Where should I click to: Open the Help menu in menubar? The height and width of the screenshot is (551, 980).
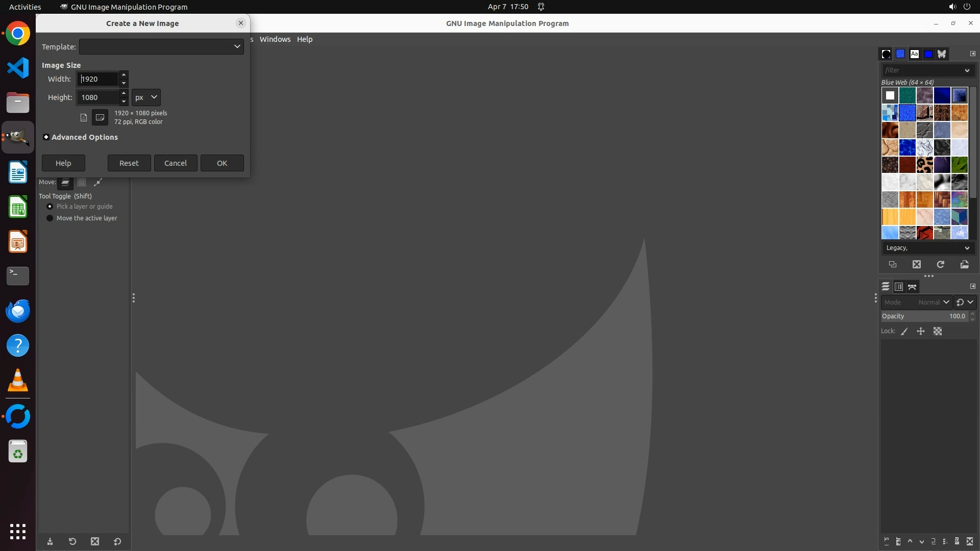coord(304,39)
